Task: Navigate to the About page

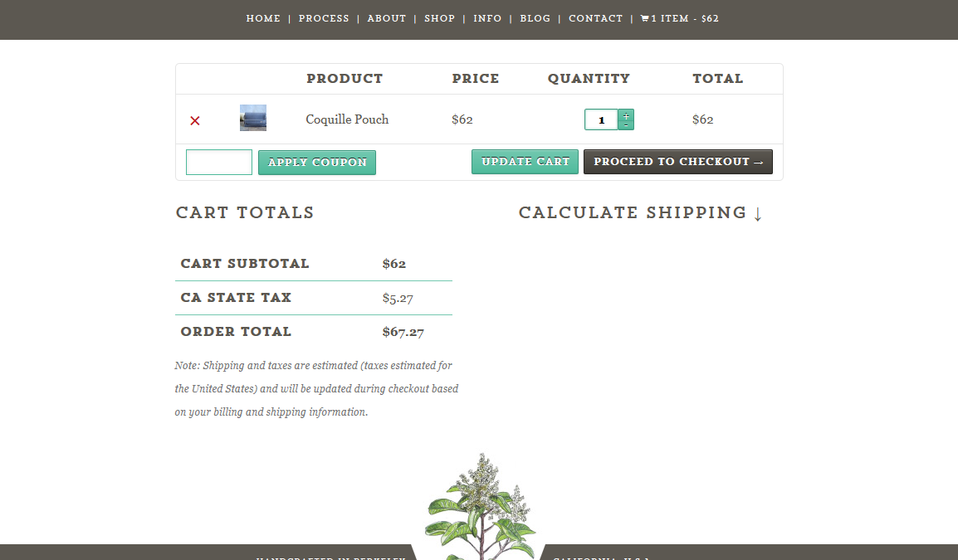Action: click(387, 18)
